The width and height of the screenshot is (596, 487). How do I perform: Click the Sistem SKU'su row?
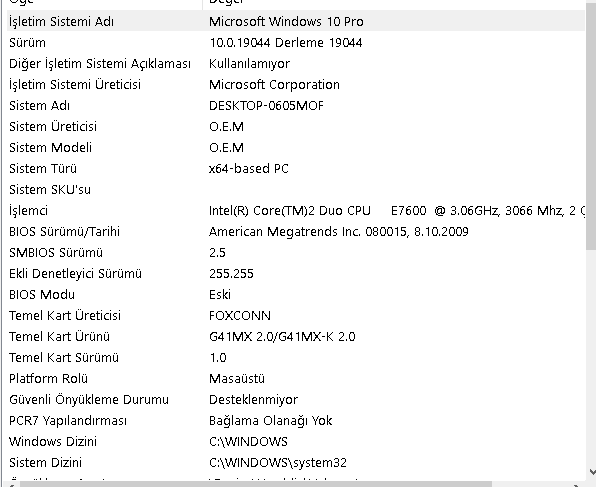pyautogui.click(x=296, y=189)
